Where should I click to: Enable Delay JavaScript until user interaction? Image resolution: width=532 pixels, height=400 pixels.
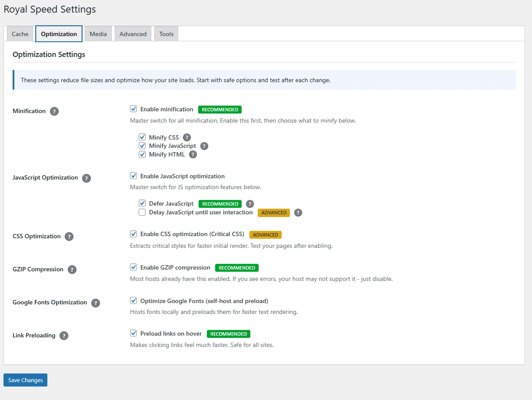(142, 212)
